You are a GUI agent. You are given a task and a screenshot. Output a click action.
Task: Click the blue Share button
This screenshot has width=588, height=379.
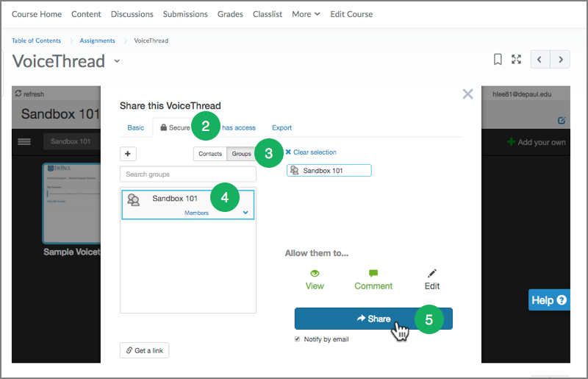click(373, 319)
